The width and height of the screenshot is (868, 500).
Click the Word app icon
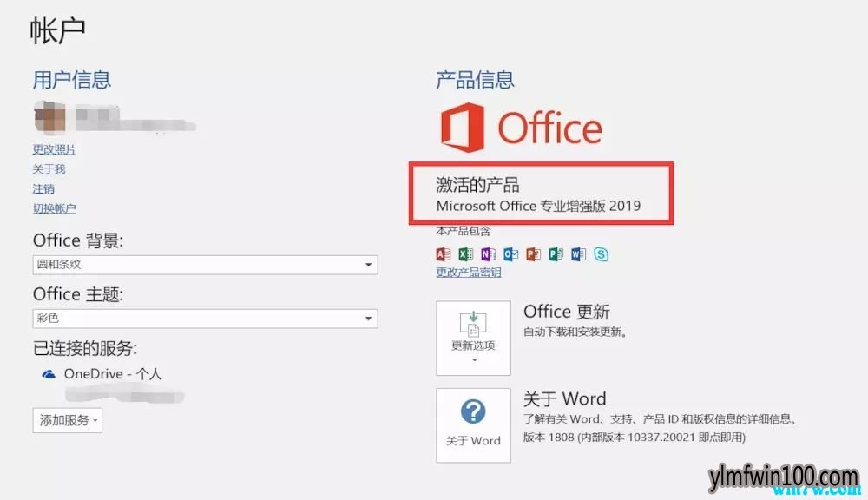578,254
